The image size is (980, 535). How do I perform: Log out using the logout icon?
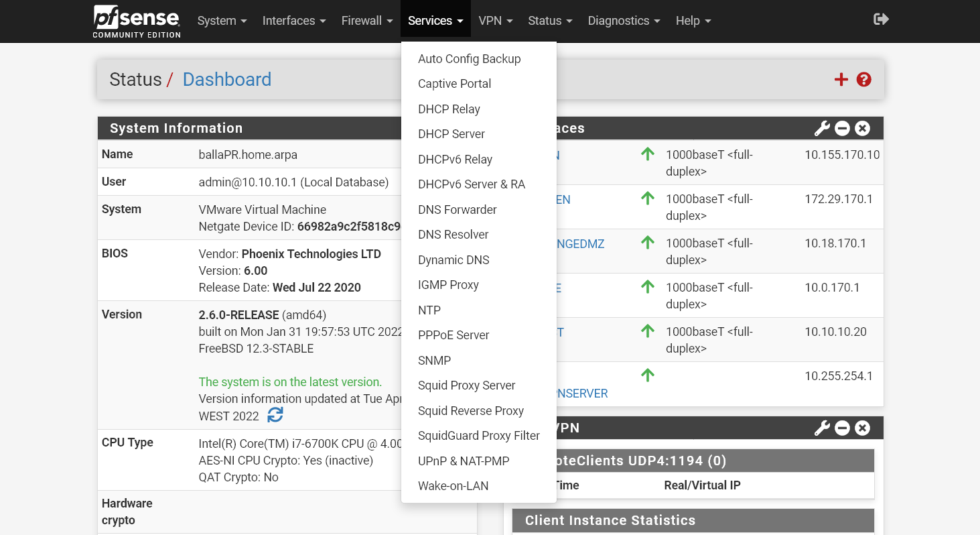tap(881, 19)
